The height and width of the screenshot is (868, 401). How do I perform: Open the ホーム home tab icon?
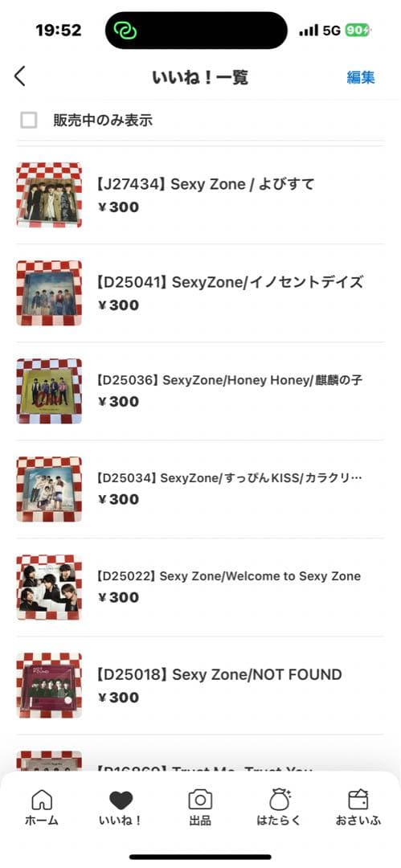point(42,800)
